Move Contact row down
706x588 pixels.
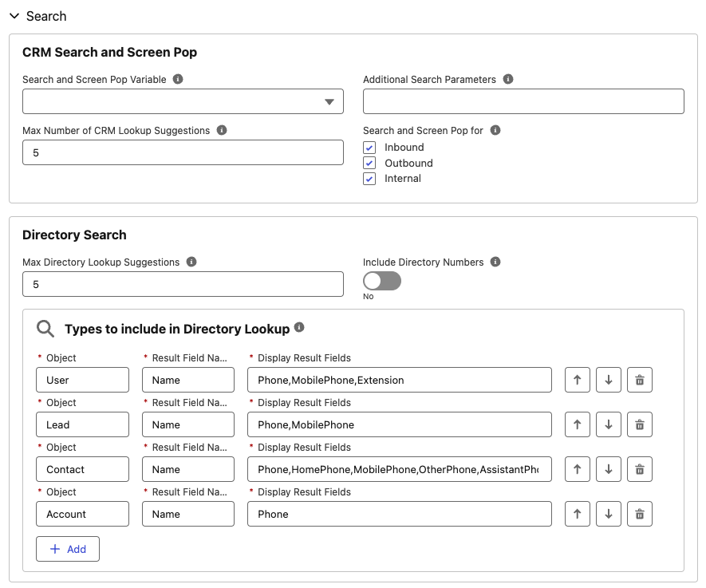(x=609, y=469)
